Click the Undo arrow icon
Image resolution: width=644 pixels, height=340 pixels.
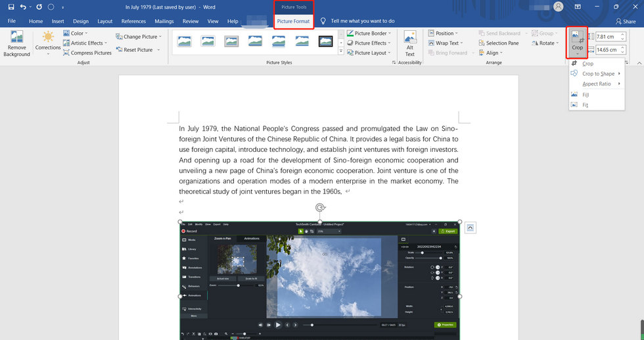coord(24,7)
